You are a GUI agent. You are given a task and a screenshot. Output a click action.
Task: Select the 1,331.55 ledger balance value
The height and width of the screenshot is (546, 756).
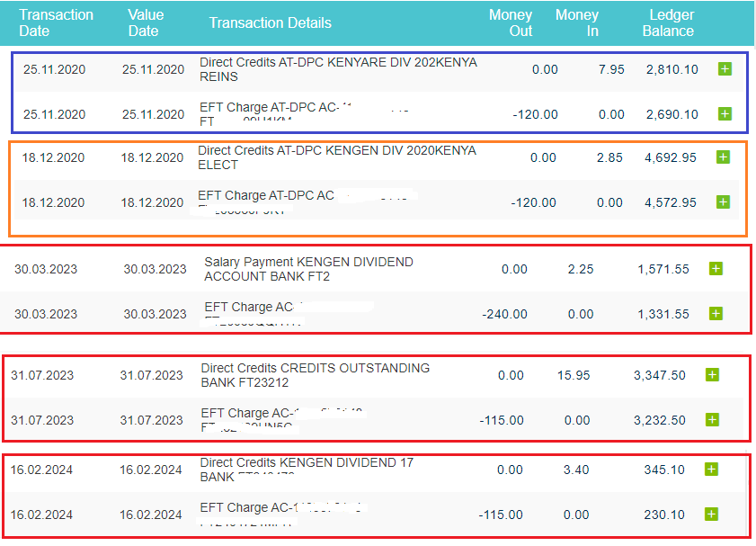point(663,314)
